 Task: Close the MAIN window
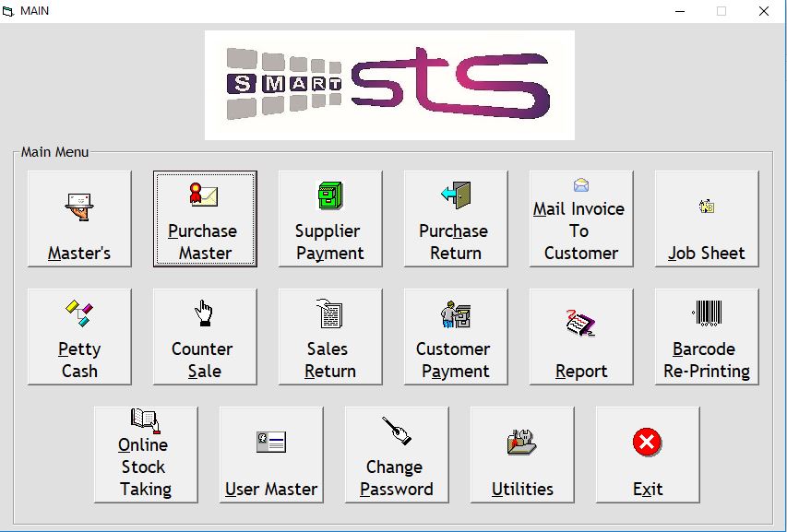764,11
